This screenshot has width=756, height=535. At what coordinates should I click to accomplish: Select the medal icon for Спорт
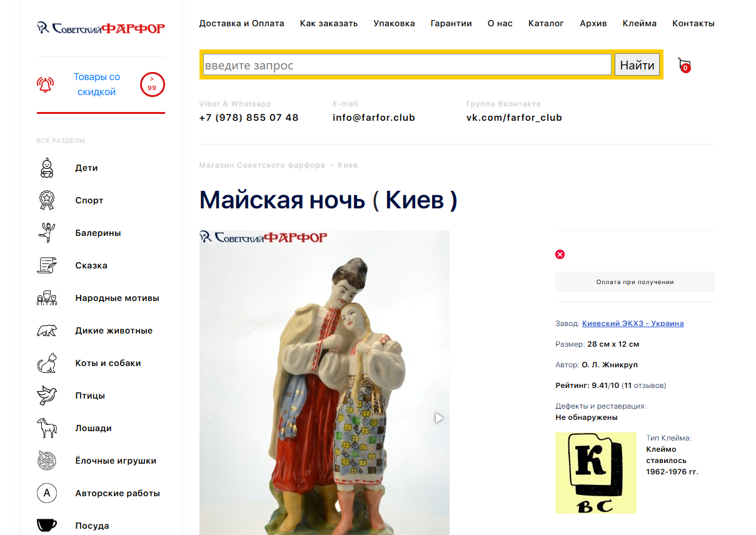click(47, 200)
